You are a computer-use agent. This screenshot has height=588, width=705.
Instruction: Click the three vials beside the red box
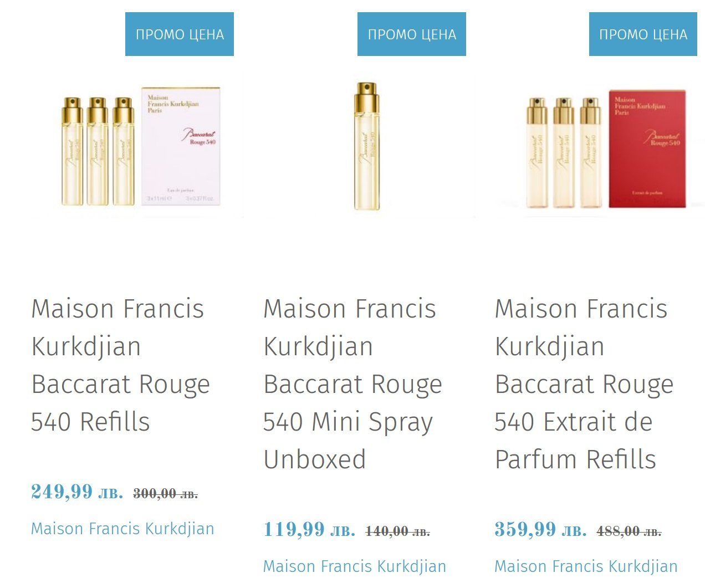[x=563, y=152]
